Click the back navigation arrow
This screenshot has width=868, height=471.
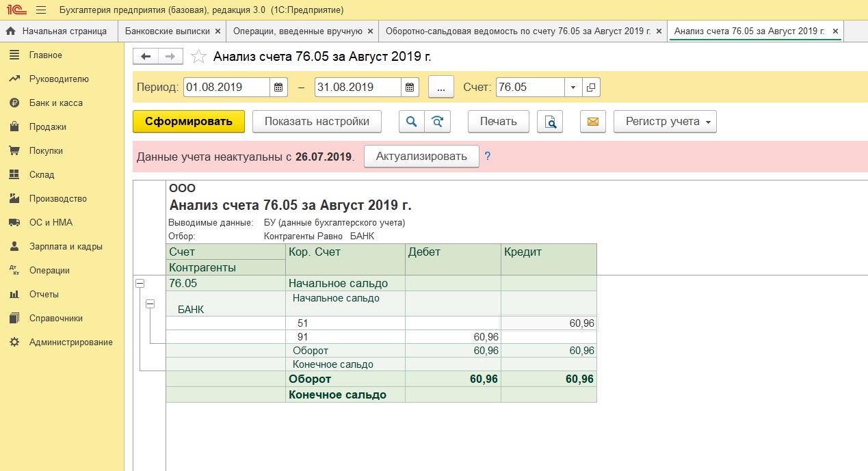tap(146, 56)
